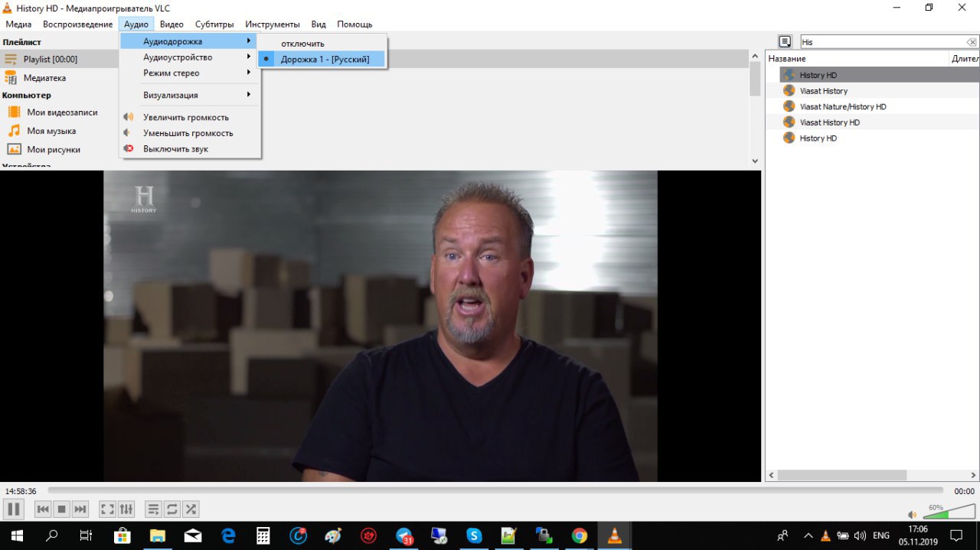Close the open Аудио menu
The height and width of the screenshot is (550, 980).
coord(136,24)
